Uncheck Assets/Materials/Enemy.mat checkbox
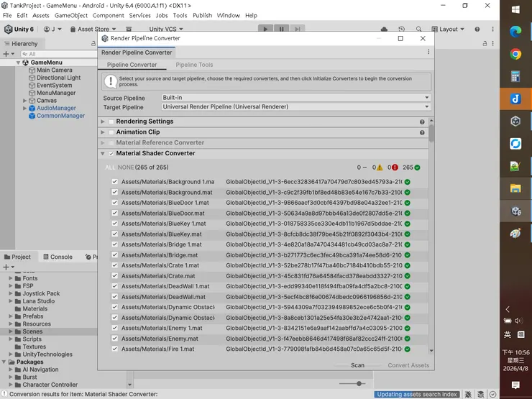The width and height of the screenshot is (532, 399). [x=115, y=339]
